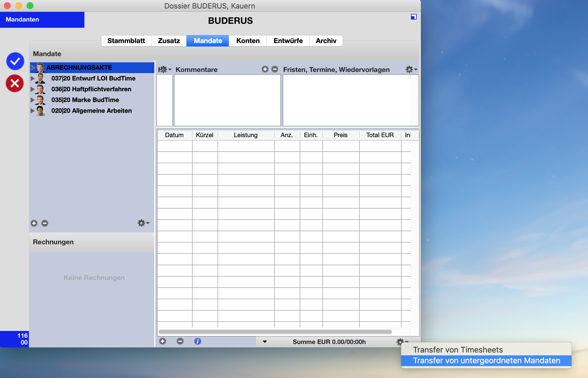The width and height of the screenshot is (588, 378).
Task: Cancel with the red X button
Action: tap(15, 83)
